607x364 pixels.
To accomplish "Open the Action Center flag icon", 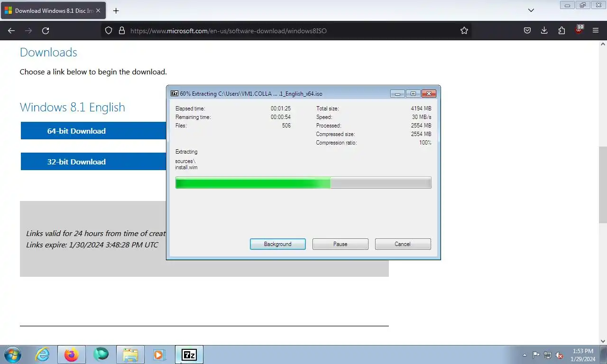I will point(536,355).
